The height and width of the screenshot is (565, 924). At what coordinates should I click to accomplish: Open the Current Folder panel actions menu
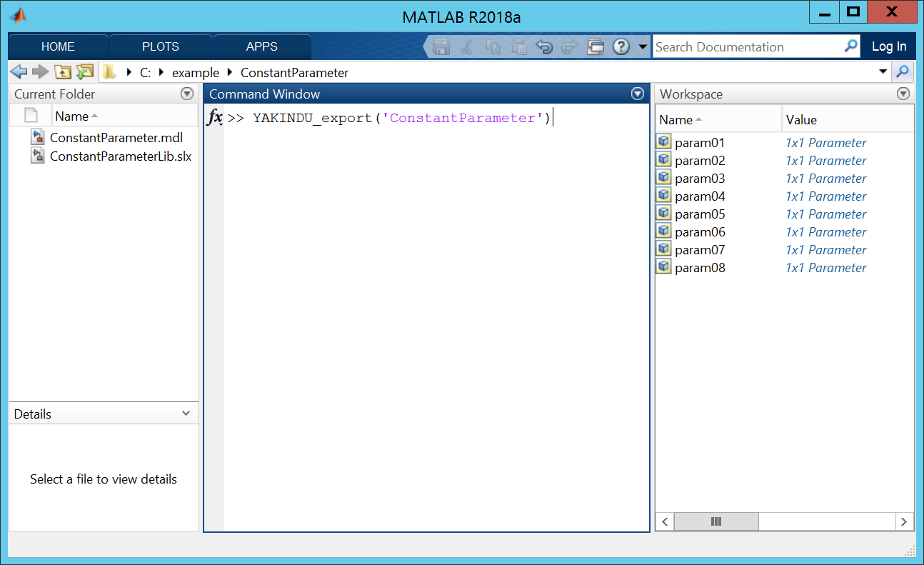[186, 94]
